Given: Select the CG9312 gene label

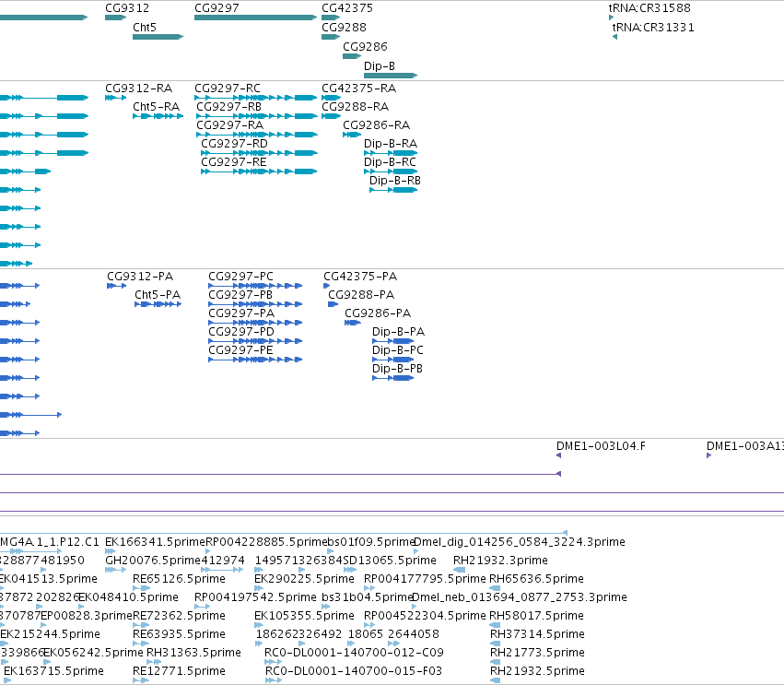Looking at the screenshot, I should [127, 8].
